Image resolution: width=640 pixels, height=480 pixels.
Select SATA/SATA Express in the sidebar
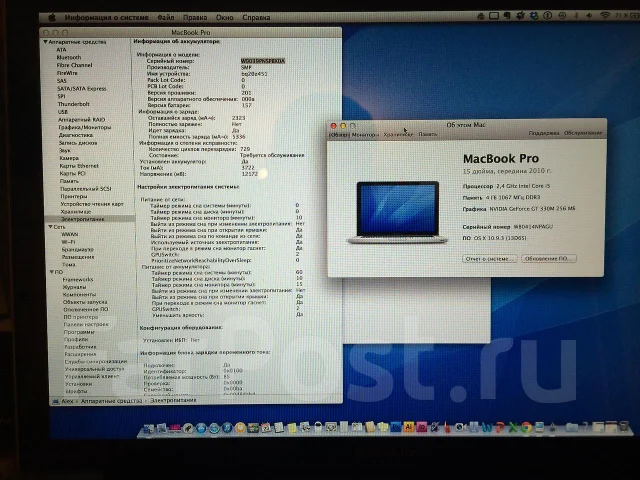coord(82,89)
